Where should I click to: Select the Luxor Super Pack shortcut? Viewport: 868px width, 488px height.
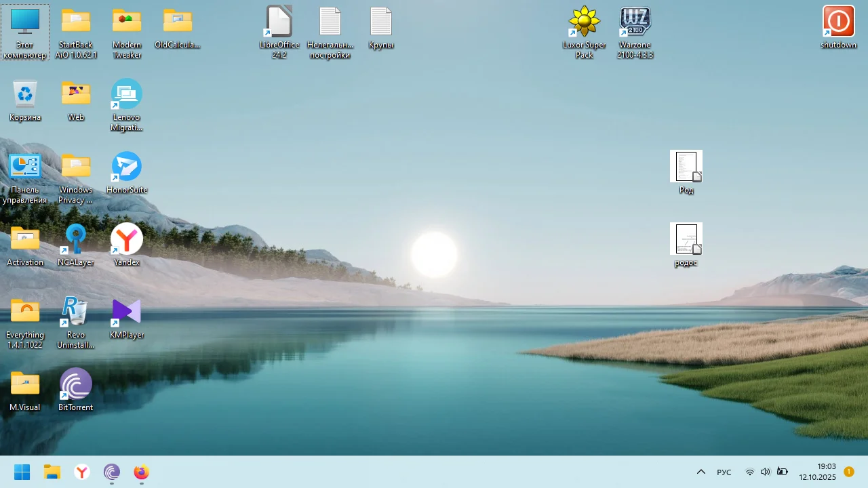(x=585, y=33)
